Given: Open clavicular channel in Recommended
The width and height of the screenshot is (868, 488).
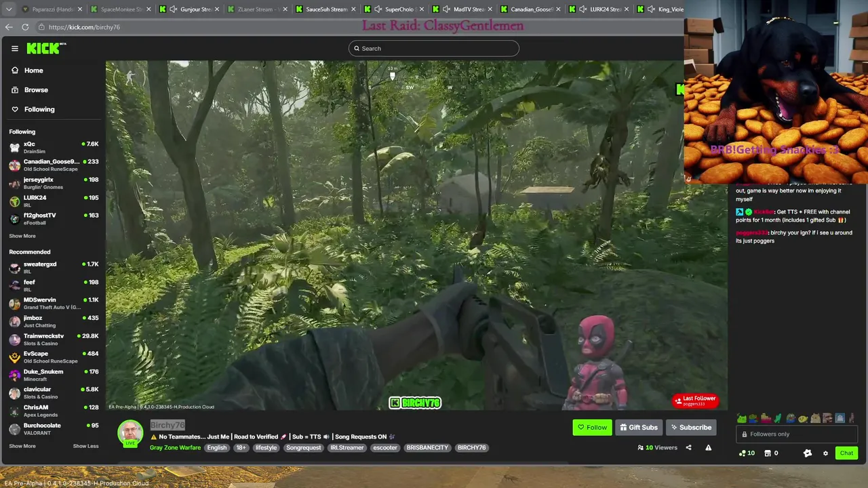Looking at the screenshot, I should pos(54,392).
